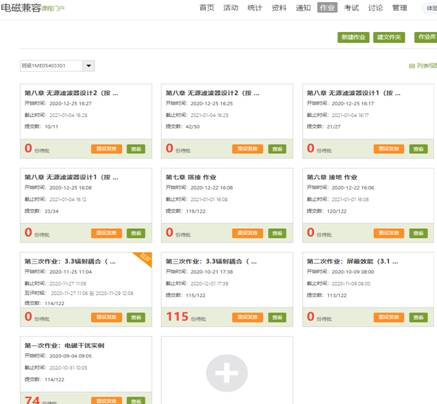Open the 作业库 button at far right
This screenshot has height=404, width=437.
[x=426, y=37]
